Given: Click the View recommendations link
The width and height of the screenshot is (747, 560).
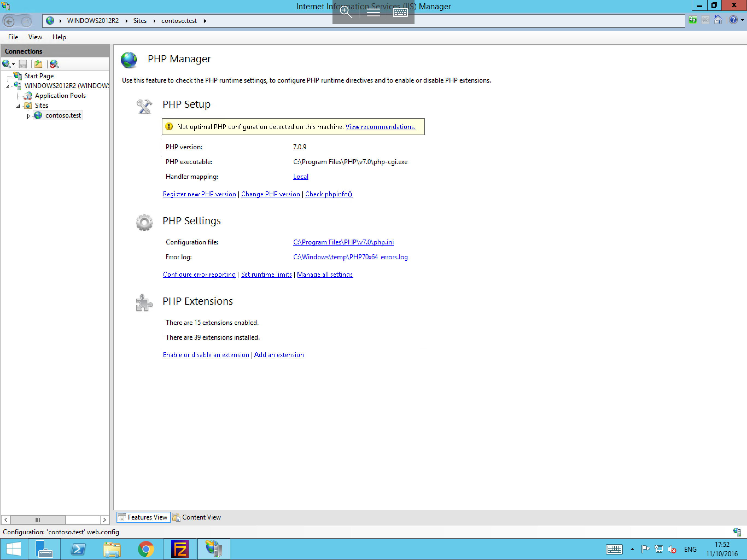Looking at the screenshot, I should 380,127.
